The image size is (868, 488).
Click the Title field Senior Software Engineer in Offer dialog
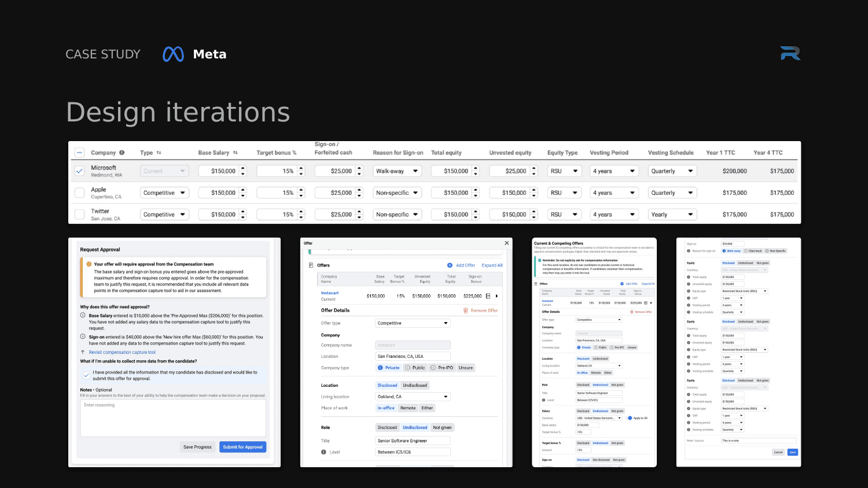413,441
